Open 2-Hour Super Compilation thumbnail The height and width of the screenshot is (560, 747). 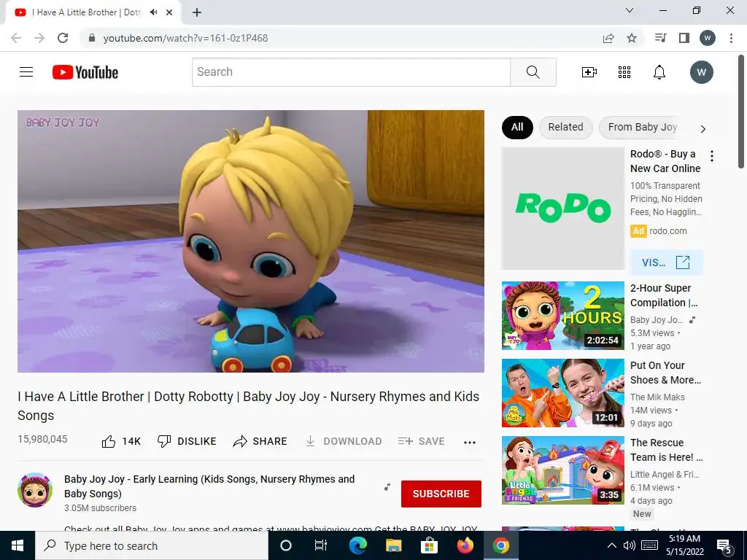[x=562, y=316]
